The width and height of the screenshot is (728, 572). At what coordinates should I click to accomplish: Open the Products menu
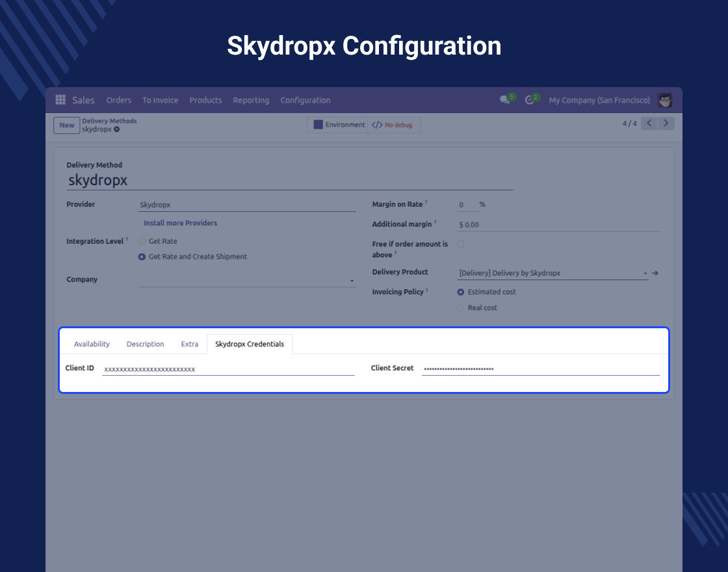205,100
